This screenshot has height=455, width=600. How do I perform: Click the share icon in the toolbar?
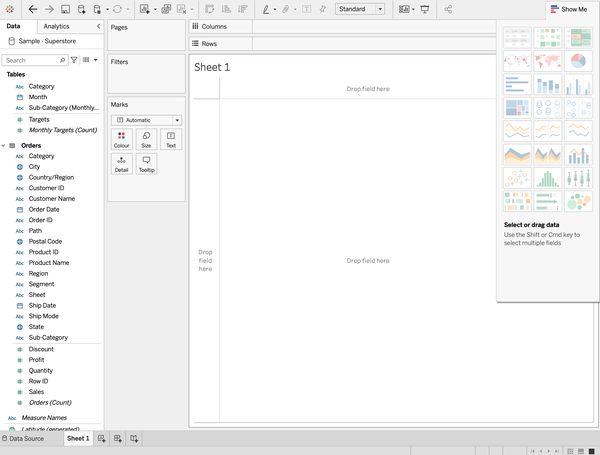point(448,9)
